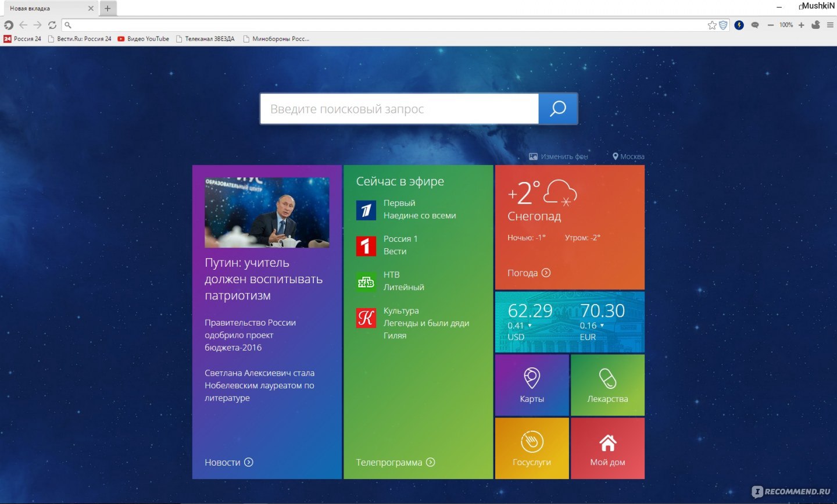Open the Видео YouTube bookmark
The height and width of the screenshot is (504, 837).
pos(143,39)
